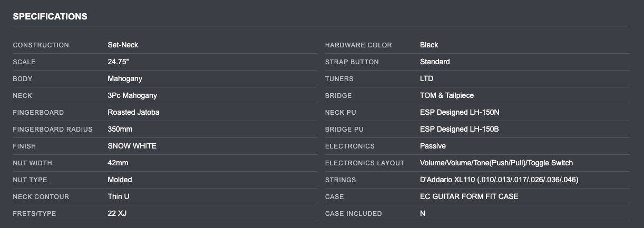644x228 pixels.
Task: Select the SNOW WHITE finish value
Action: (132, 146)
